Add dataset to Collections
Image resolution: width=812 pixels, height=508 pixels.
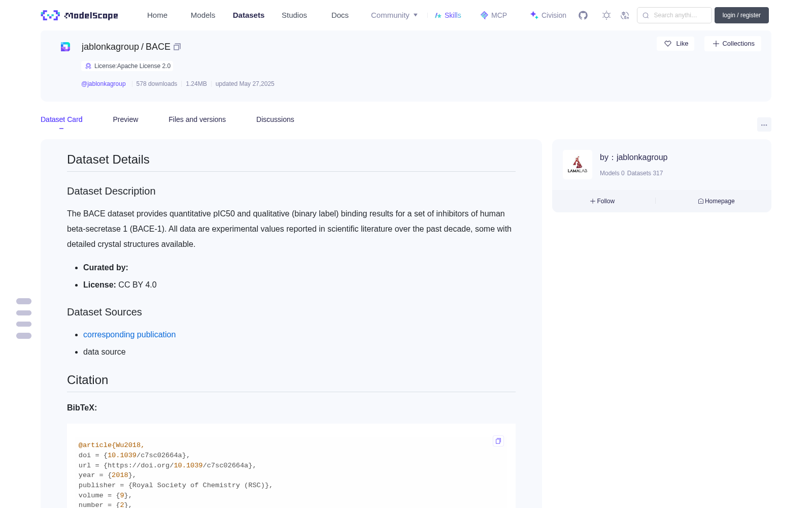point(733,44)
